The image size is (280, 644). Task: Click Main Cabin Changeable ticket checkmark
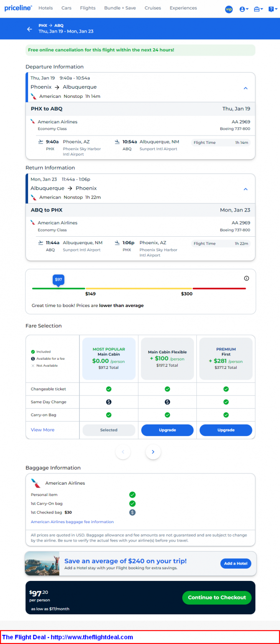coord(109,389)
